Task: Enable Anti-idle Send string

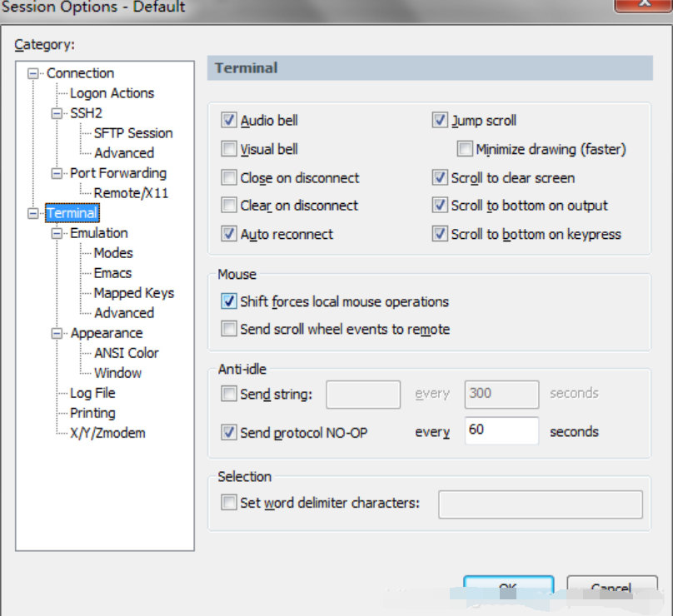Action: pos(229,394)
